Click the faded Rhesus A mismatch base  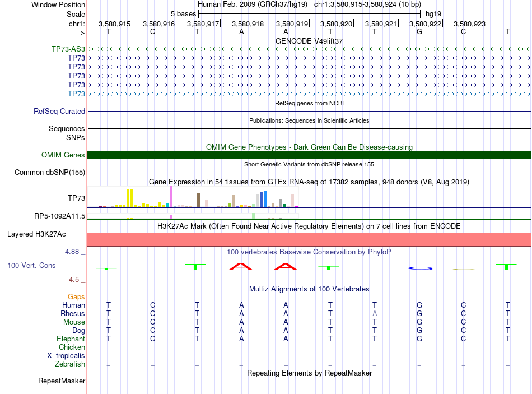coord(375,313)
